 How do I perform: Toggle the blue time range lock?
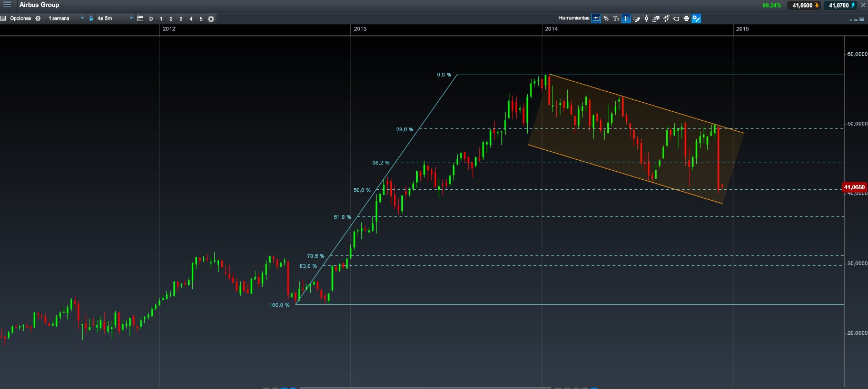coord(91,18)
